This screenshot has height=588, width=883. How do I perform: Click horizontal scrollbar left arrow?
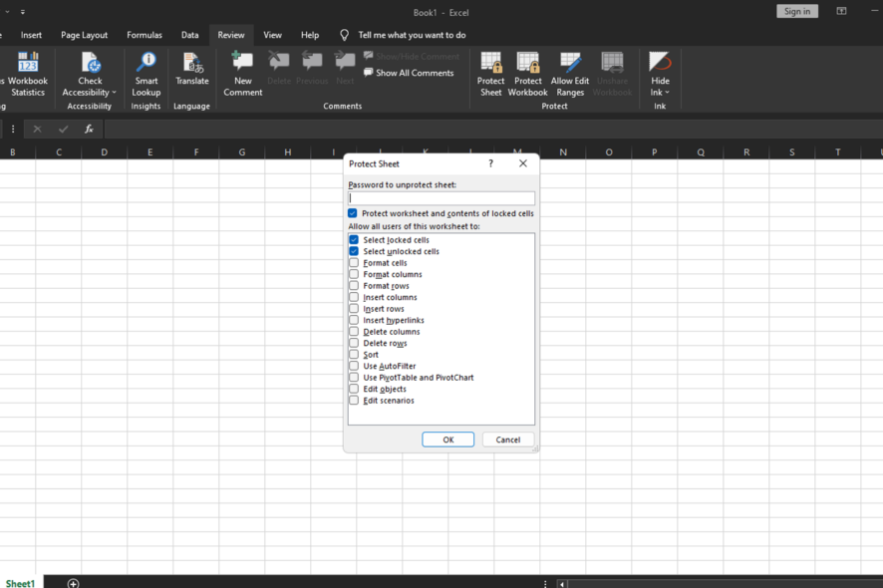coord(561,583)
